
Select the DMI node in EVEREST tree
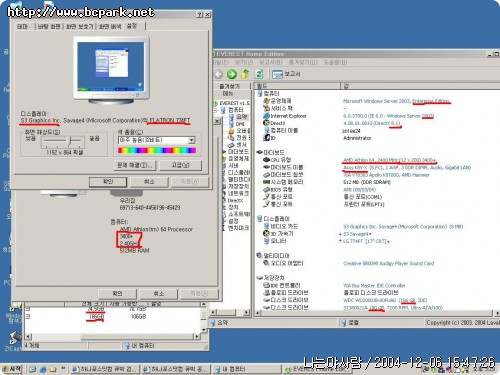[x=237, y=124]
